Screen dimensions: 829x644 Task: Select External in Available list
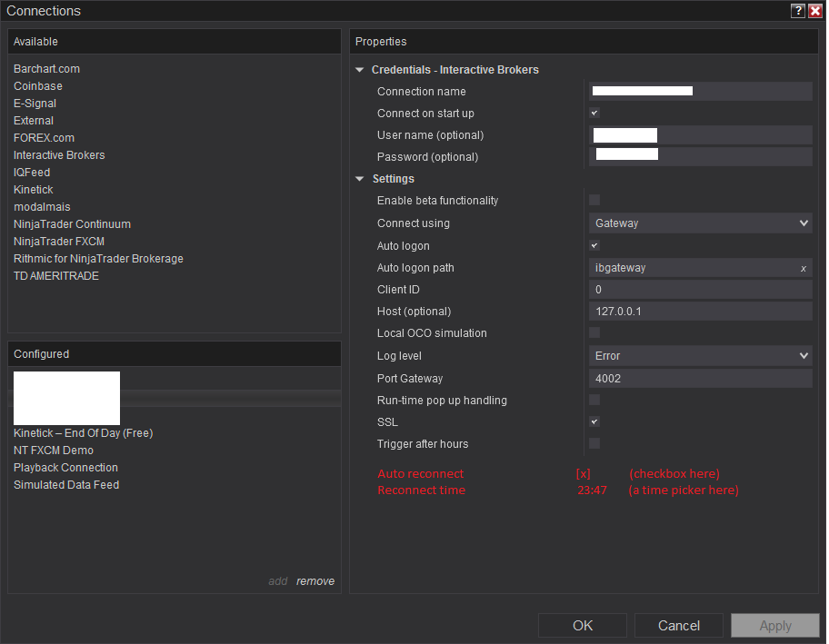[34, 121]
